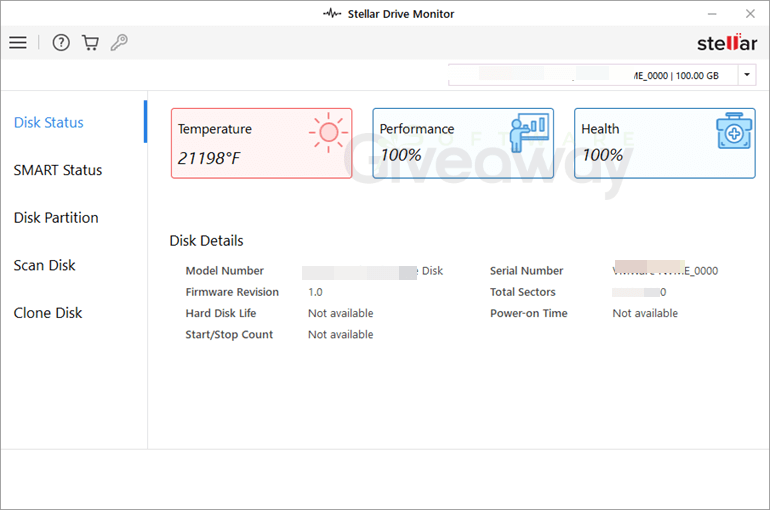Viewport: 770px width, 510px height.
Task: Open the hamburger menu
Action: 18,42
